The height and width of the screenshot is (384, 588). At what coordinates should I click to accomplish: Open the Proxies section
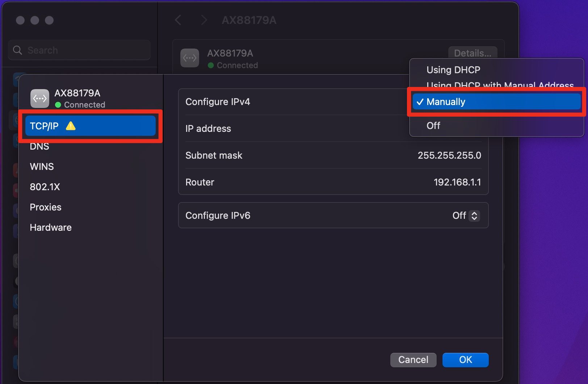46,207
